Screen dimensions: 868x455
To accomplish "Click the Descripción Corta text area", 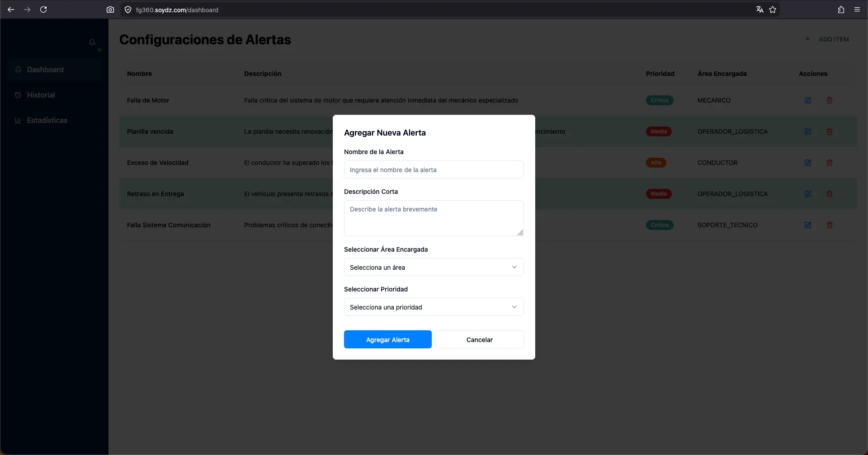I will pyautogui.click(x=434, y=218).
